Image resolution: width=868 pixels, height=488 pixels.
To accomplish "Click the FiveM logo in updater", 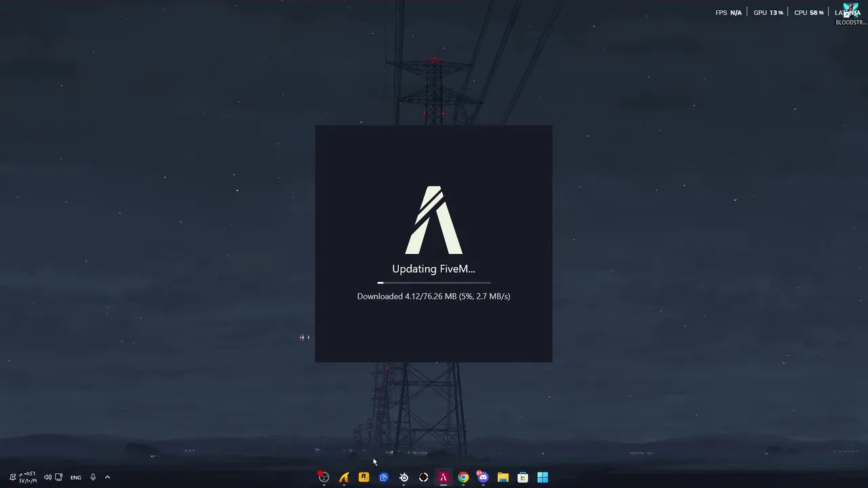I will coord(434,220).
